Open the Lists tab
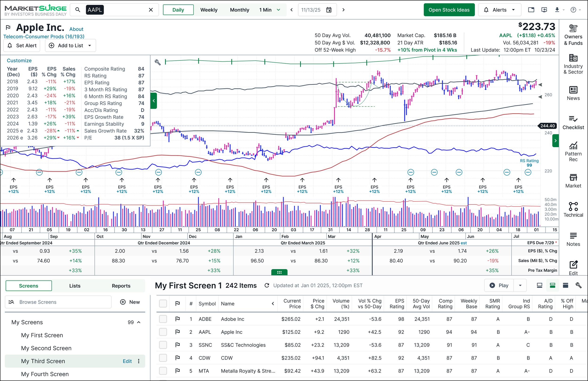This screenshot has height=381, width=588. click(75, 286)
